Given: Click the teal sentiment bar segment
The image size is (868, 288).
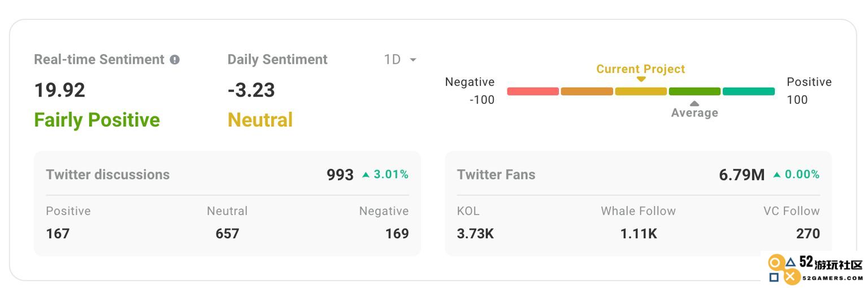Looking at the screenshot, I should [749, 91].
